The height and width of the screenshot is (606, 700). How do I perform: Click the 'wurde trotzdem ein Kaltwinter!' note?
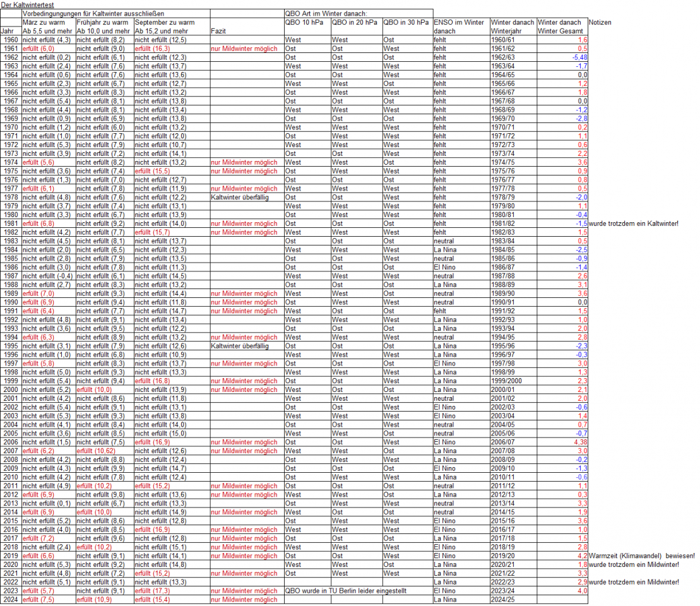[x=638, y=223]
